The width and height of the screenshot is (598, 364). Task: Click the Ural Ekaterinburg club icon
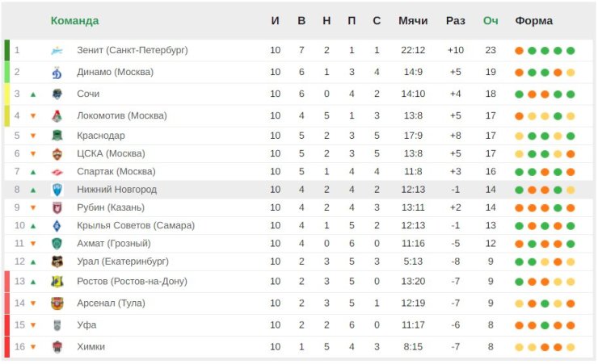point(57,261)
